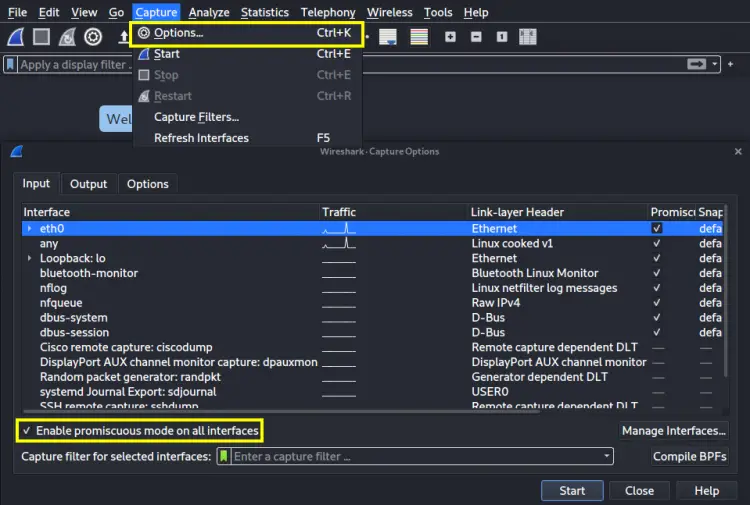
Task: Toggle promiscuous checkbox for eth0 row
Action: point(657,228)
